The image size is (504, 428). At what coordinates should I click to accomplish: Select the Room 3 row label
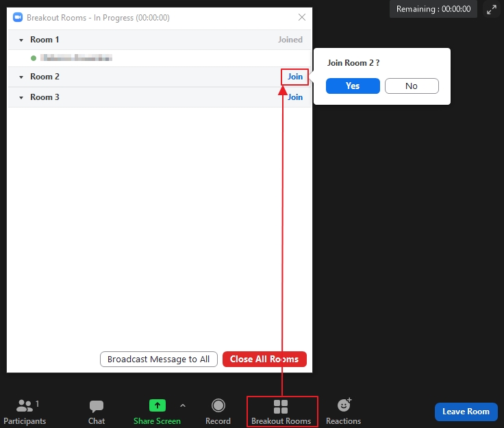(x=45, y=97)
